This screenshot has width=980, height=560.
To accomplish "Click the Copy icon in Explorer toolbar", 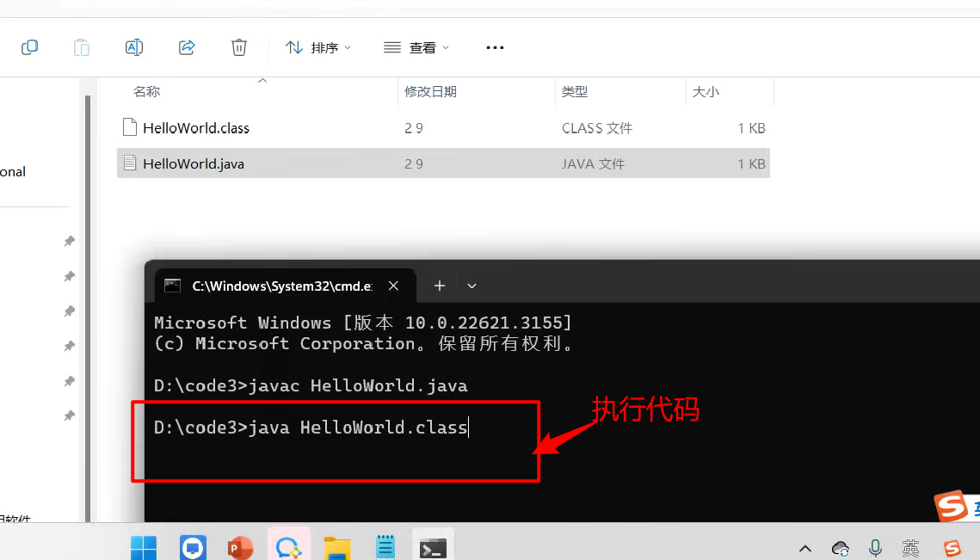I will tap(29, 47).
